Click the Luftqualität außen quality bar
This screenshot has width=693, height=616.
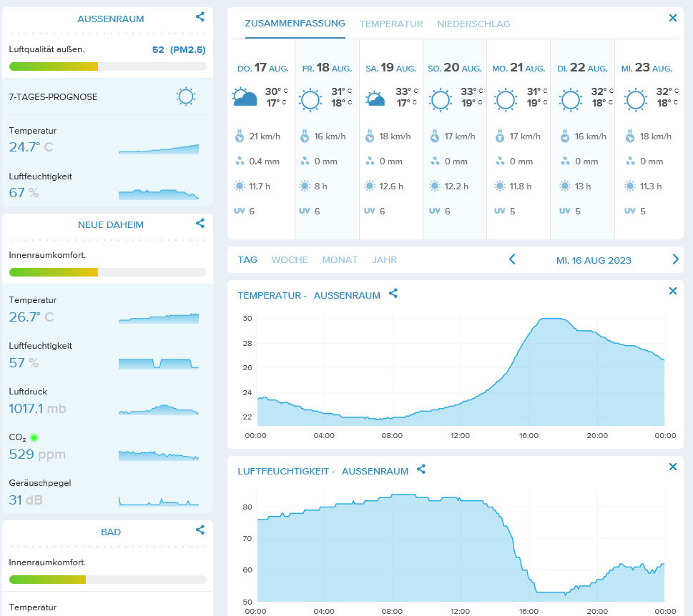[108, 66]
